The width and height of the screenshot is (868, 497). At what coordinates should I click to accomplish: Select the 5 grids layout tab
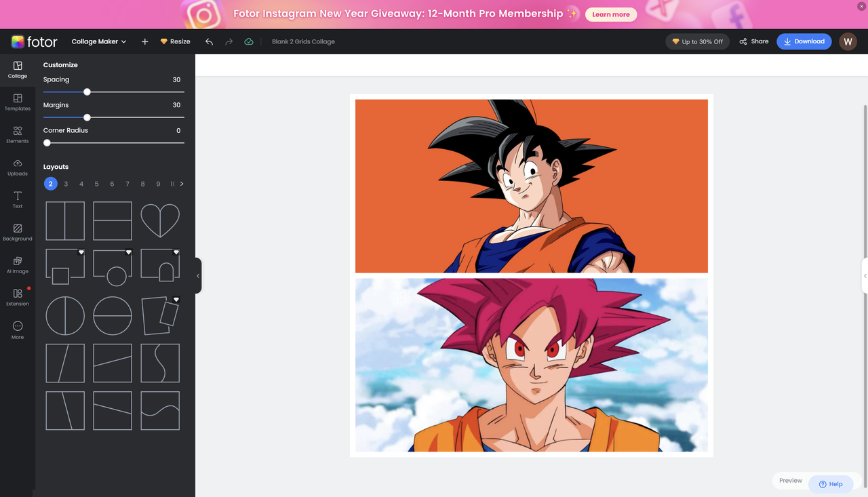coord(97,184)
